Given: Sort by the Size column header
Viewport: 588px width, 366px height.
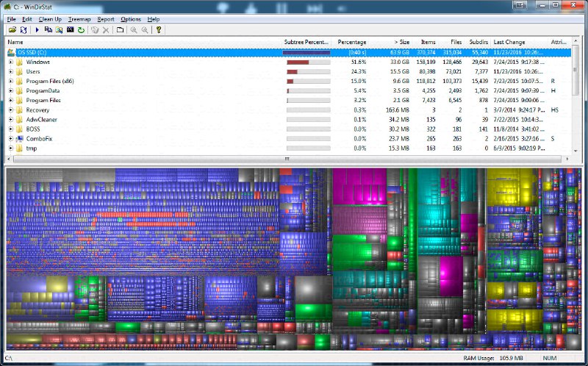Looking at the screenshot, I should click(390, 42).
